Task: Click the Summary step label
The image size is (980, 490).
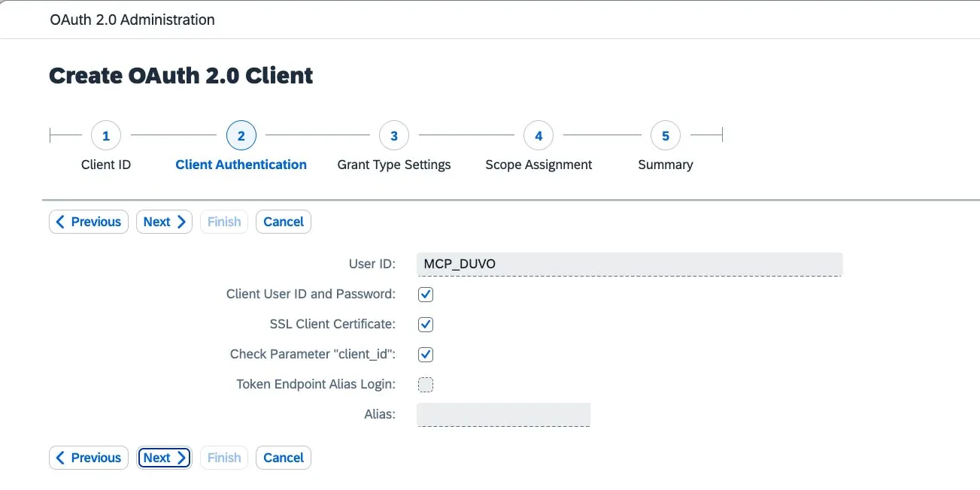Action: pos(666,165)
